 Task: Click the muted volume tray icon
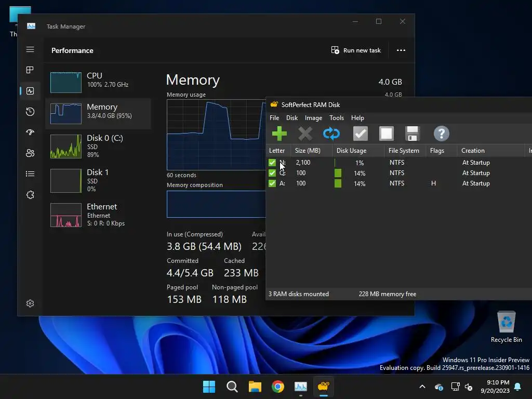click(469, 387)
